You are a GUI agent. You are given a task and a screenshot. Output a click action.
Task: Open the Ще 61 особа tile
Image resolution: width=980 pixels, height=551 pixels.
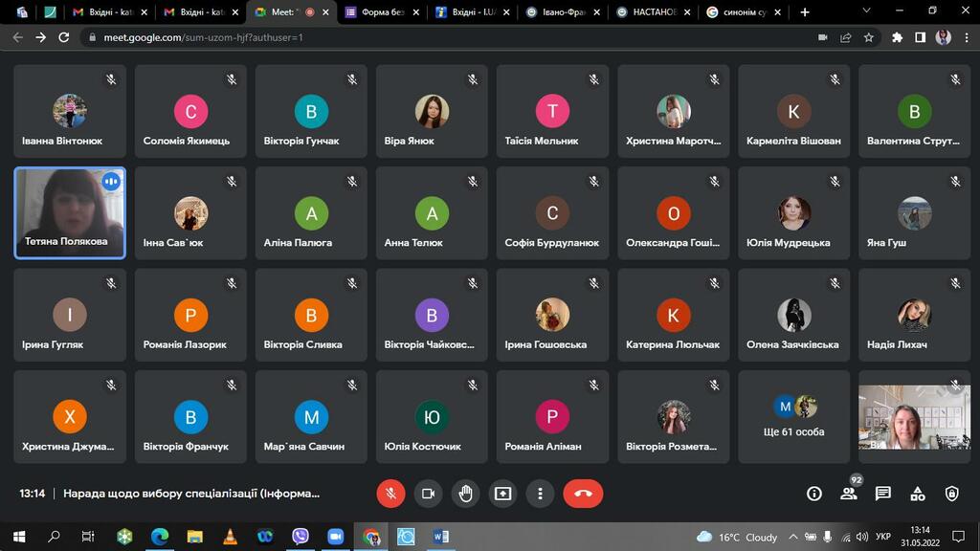[793, 417]
